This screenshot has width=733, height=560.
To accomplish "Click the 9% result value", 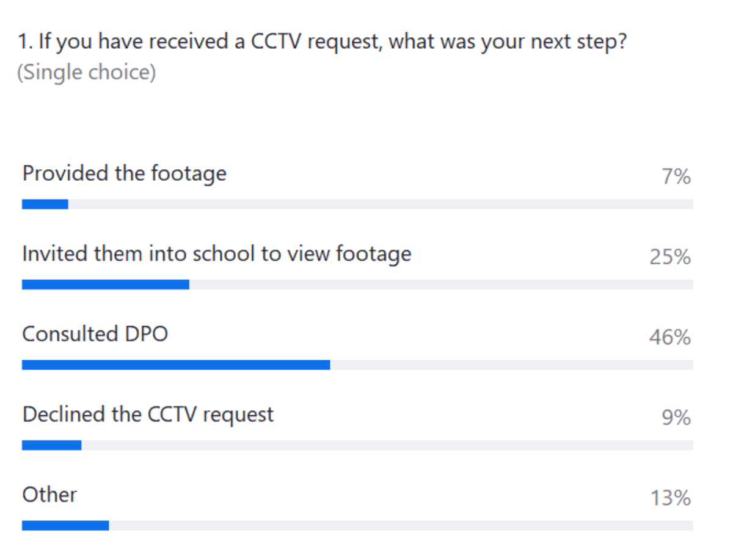I will (x=676, y=418).
